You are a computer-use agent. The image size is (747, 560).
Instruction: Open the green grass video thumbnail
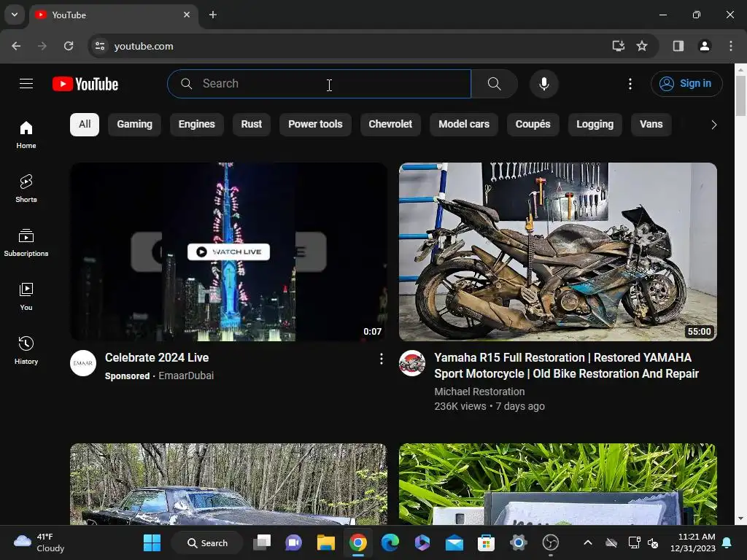(558, 484)
